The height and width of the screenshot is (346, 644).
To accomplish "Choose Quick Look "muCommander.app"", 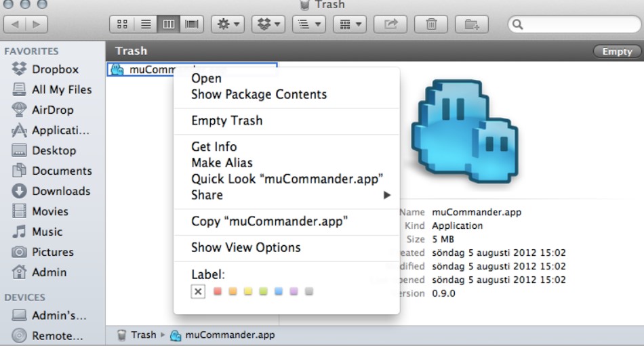I will coord(287,179).
